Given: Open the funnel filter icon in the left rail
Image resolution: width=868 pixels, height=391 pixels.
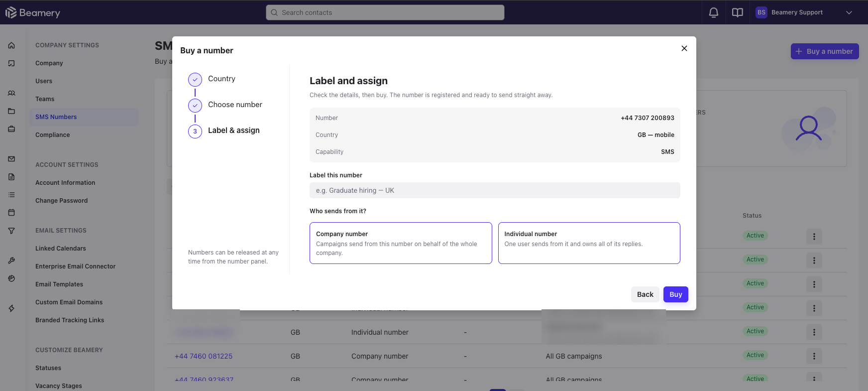Looking at the screenshot, I should coord(11,231).
